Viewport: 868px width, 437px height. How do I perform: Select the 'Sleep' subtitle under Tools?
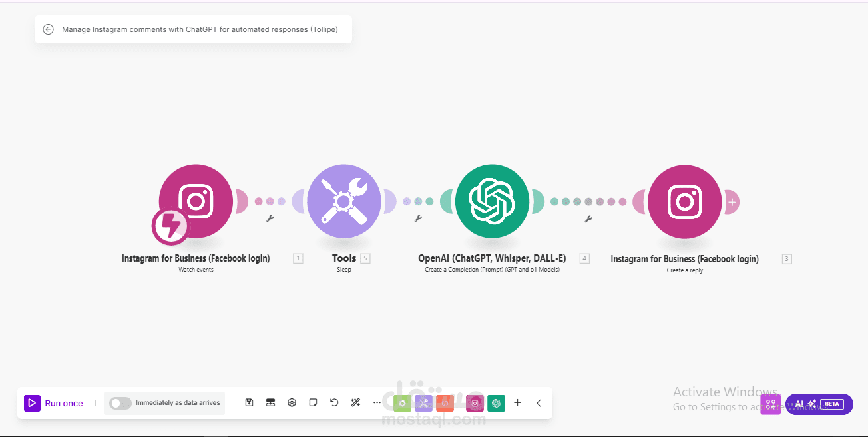[344, 270]
